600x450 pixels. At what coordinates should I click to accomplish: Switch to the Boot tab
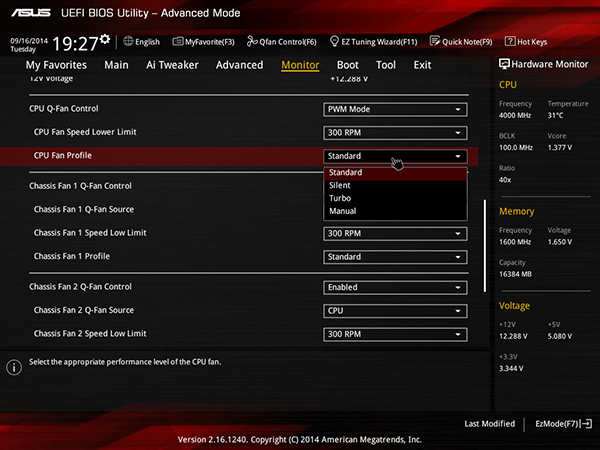pyautogui.click(x=348, y=65)
